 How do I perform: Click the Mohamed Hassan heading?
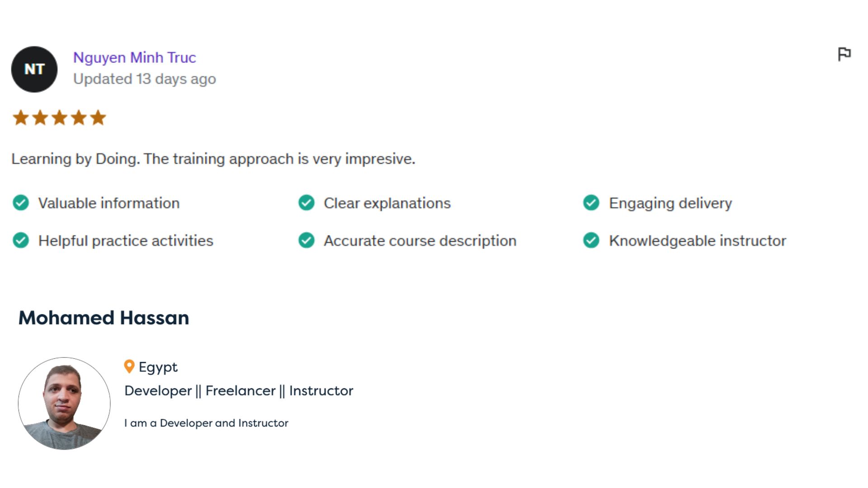click(x=104, y=318)
